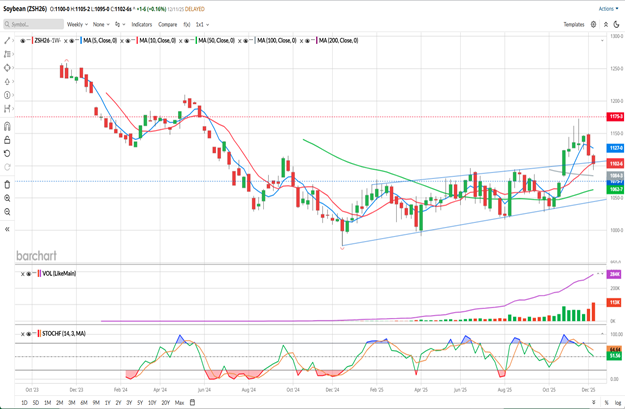
Task: Toggle visibility of MA (50, Close, 0)
Action: coord(187,41)
